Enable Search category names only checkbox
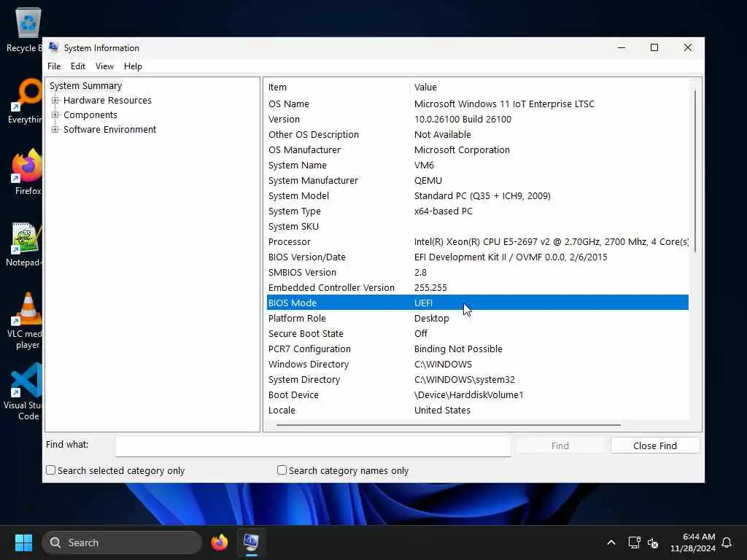Image resolution: width=747 pixels, height=560 pixels. [282, 470]
